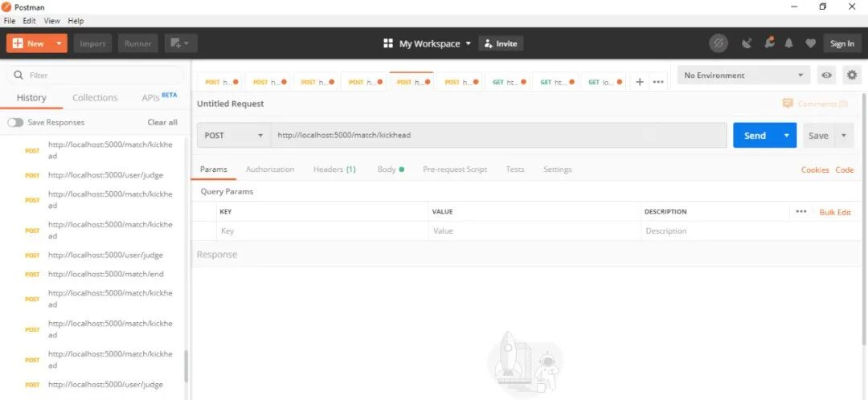Select the GET lo... request tab
868x400 pixels.
click(604, 82)
